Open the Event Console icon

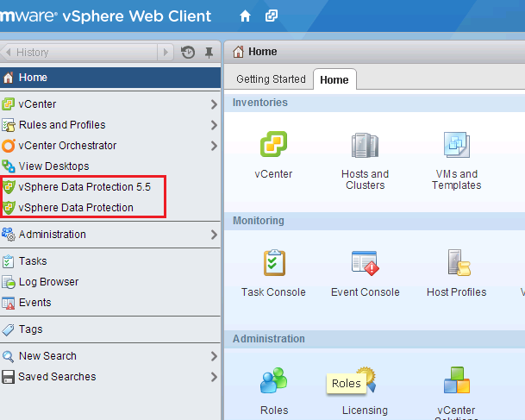pos(365,263)
